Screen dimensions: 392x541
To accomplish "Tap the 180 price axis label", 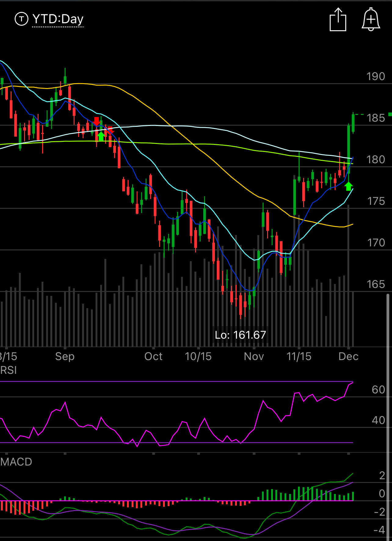I will (x=376, y=160).
